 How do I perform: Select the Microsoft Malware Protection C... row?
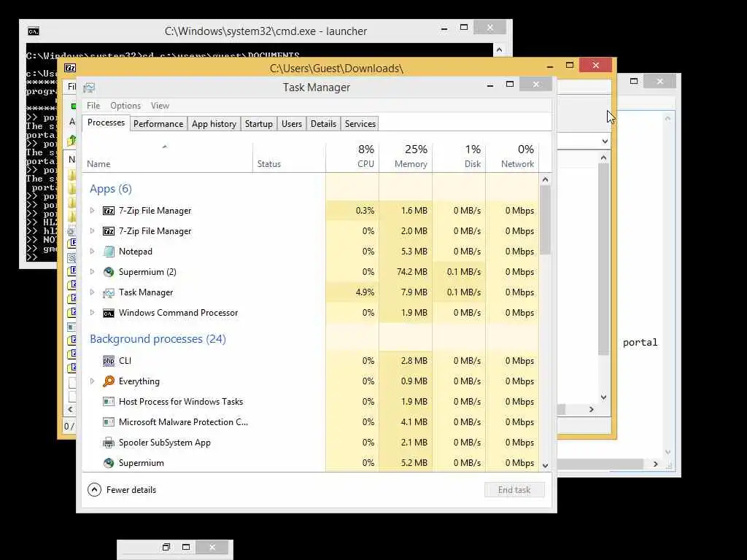(x=311, y=422)
